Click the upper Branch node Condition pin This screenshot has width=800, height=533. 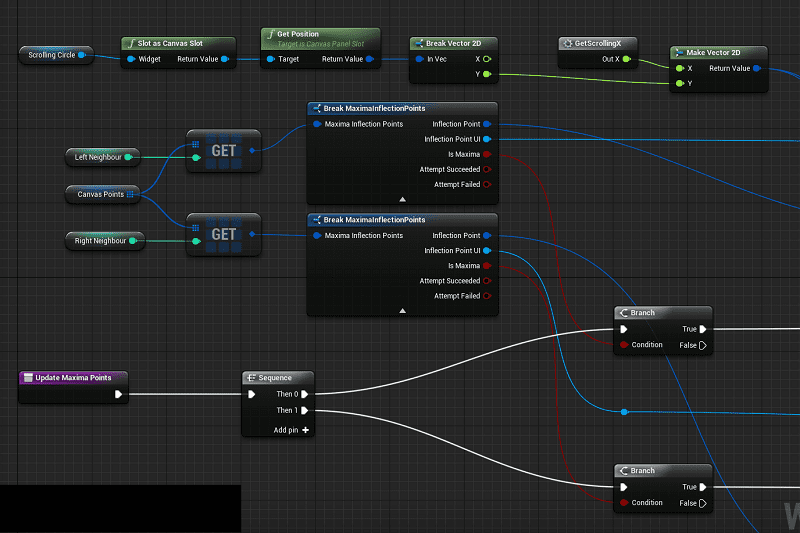pyautogui.click(x=623, y=345)
